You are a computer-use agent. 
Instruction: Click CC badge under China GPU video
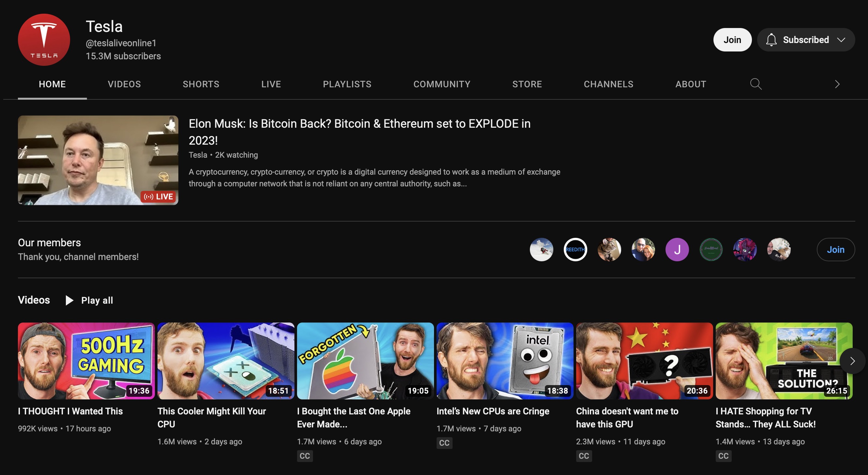pyautogui.click(x=584, y=456)
